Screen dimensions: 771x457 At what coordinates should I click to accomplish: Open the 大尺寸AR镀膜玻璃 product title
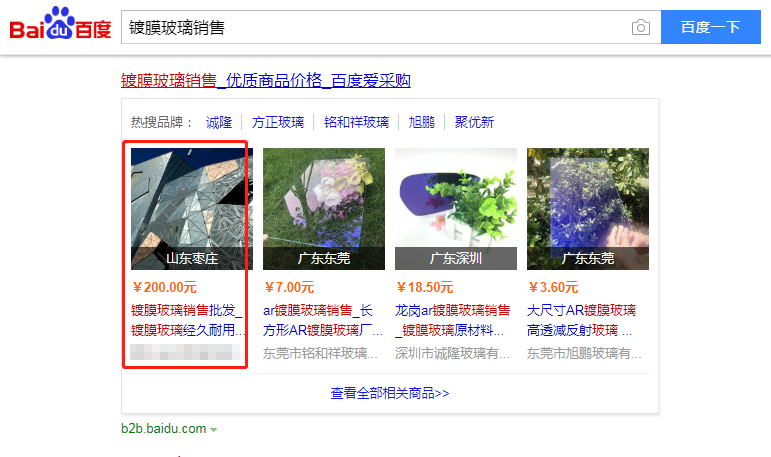tap(582, 320)
